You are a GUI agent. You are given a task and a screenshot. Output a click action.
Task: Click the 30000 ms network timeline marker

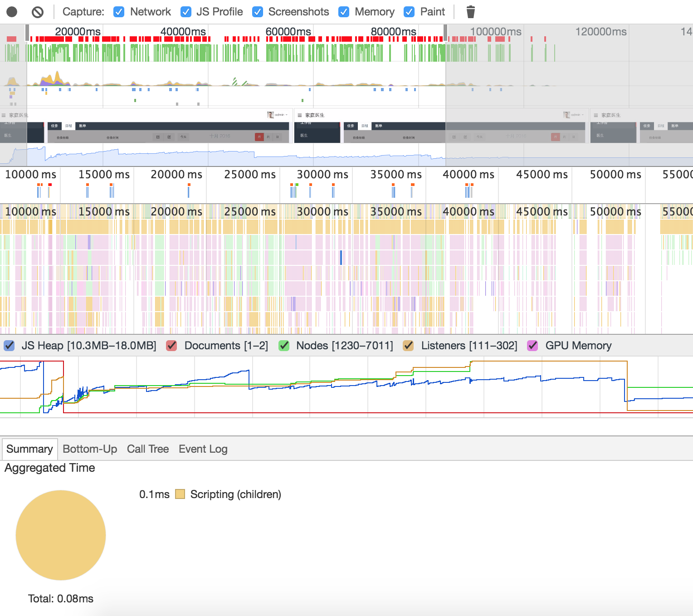point(322,175)
